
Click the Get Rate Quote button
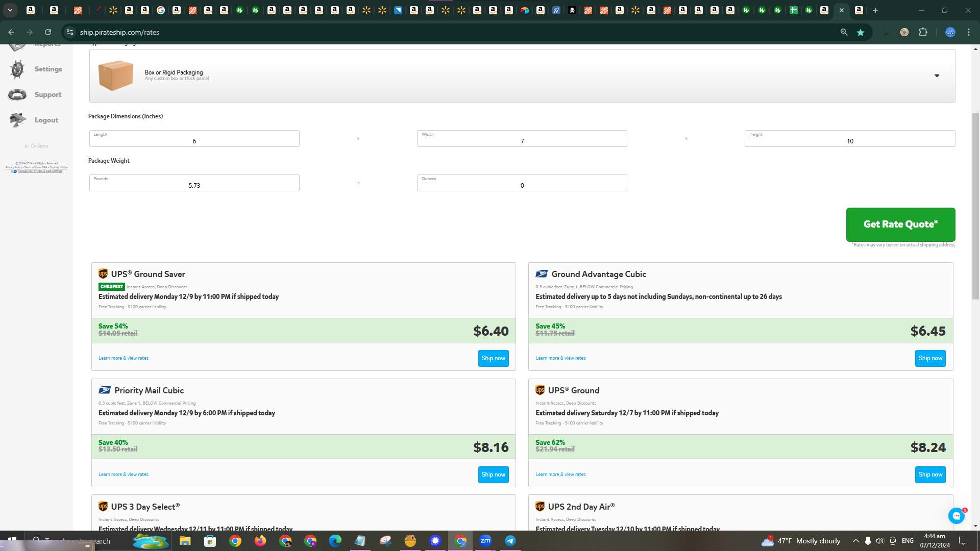(x=901, y=224)
